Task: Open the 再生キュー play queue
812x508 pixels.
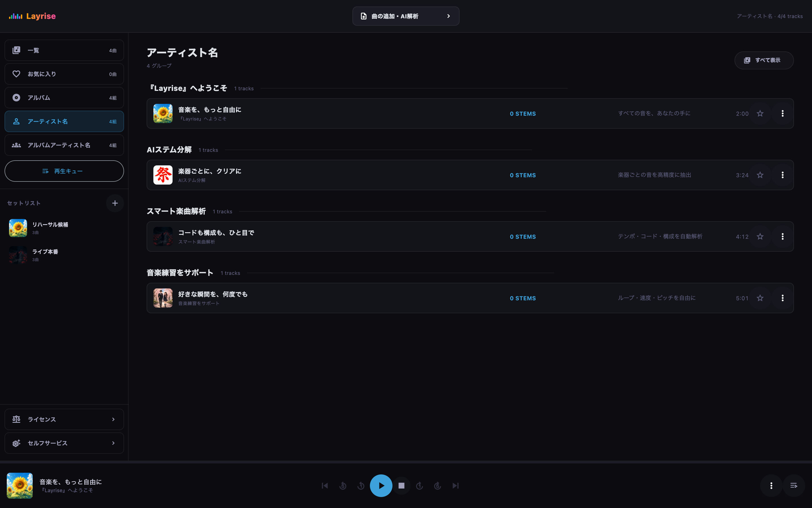Action: [64, 171]
